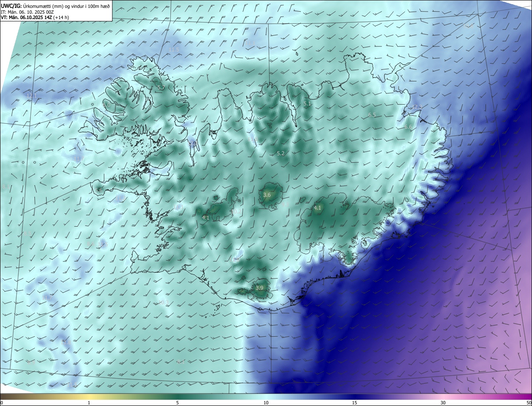Click the 6.6 value near the east coast
Screen dimensions: 532x406
[x=408, y=127]
